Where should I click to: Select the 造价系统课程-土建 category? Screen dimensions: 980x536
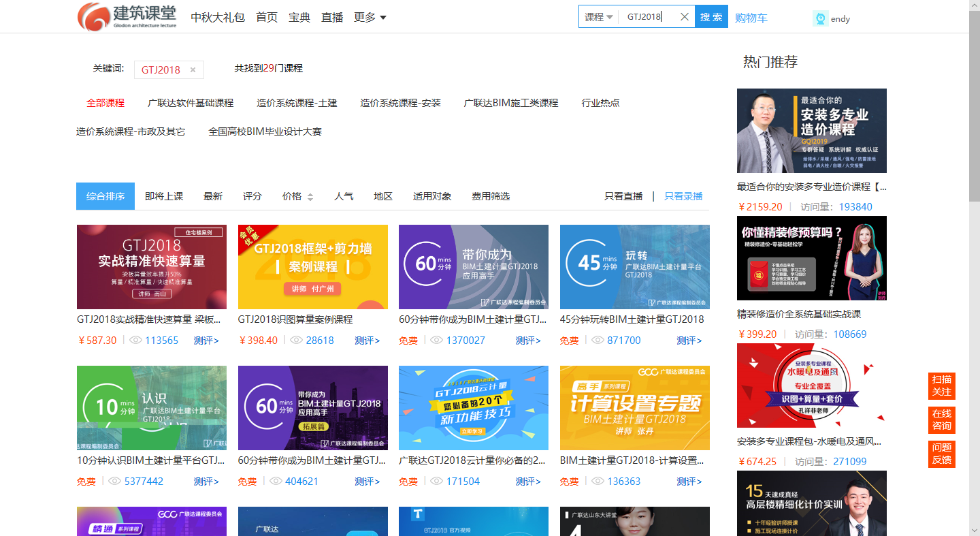click(x=297, y=103)
